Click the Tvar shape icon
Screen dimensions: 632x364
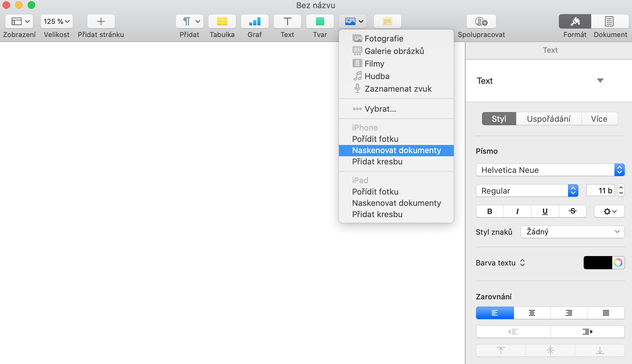(x=320, y=21)
